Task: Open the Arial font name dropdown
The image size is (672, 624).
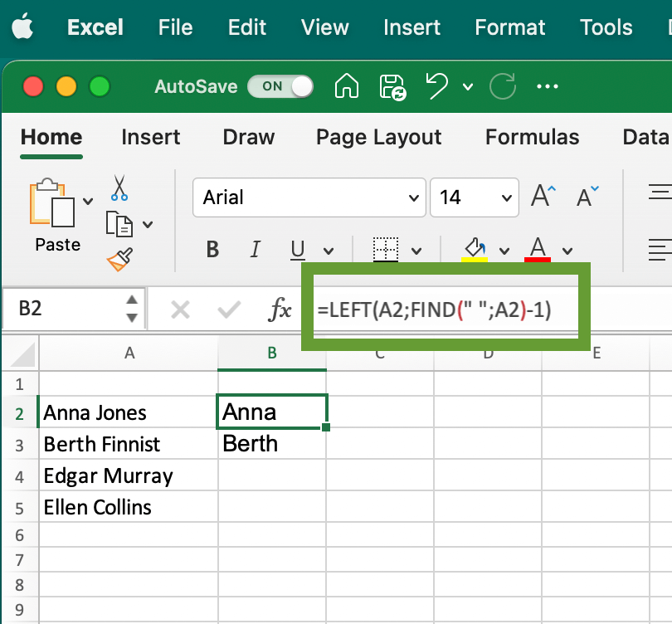Action: 309,197
